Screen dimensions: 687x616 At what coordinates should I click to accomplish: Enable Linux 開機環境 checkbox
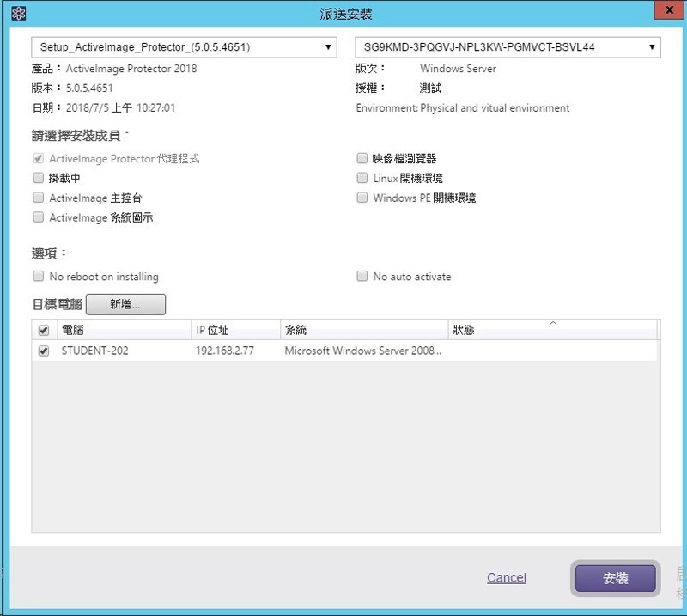(x=362, y=178)
